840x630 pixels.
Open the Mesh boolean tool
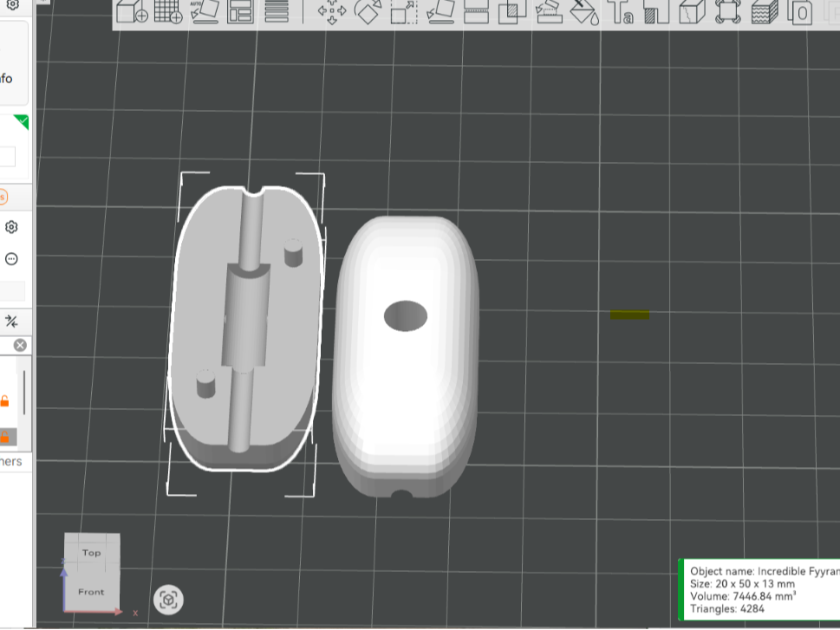tap(512, 12)
